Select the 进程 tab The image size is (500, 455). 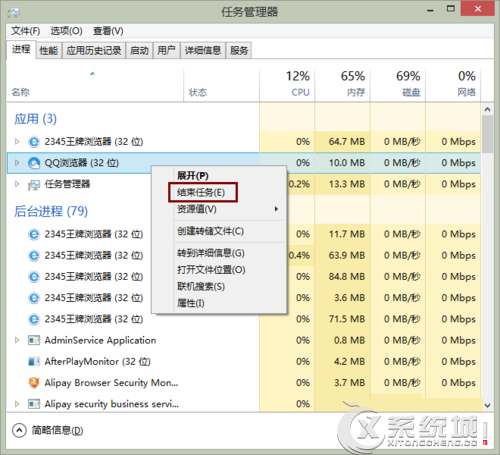coord(21,50)
